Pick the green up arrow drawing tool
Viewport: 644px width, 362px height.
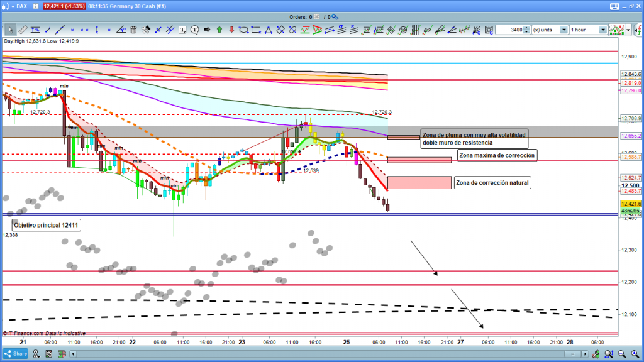(219, 30)
